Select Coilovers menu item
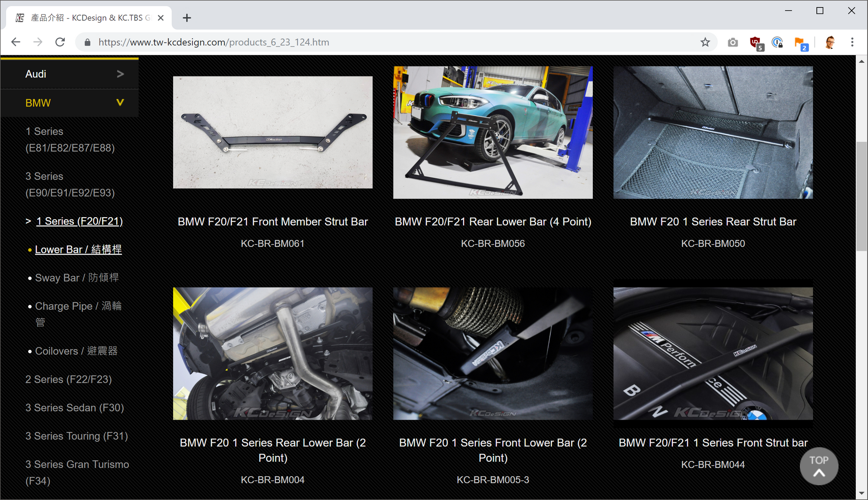This screenshot has width=868, height=500. click(x=76, y=351)
